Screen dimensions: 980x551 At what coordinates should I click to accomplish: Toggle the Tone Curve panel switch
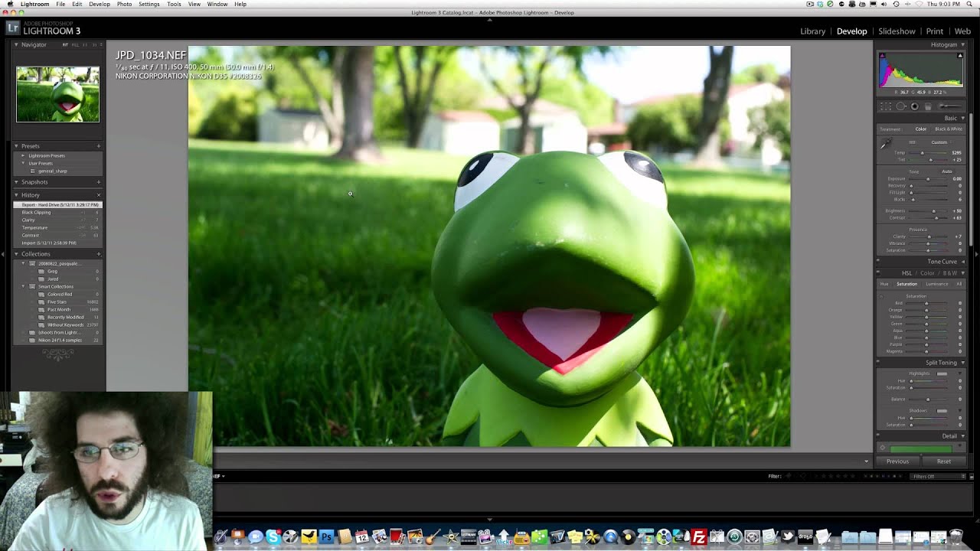[878, 262]
